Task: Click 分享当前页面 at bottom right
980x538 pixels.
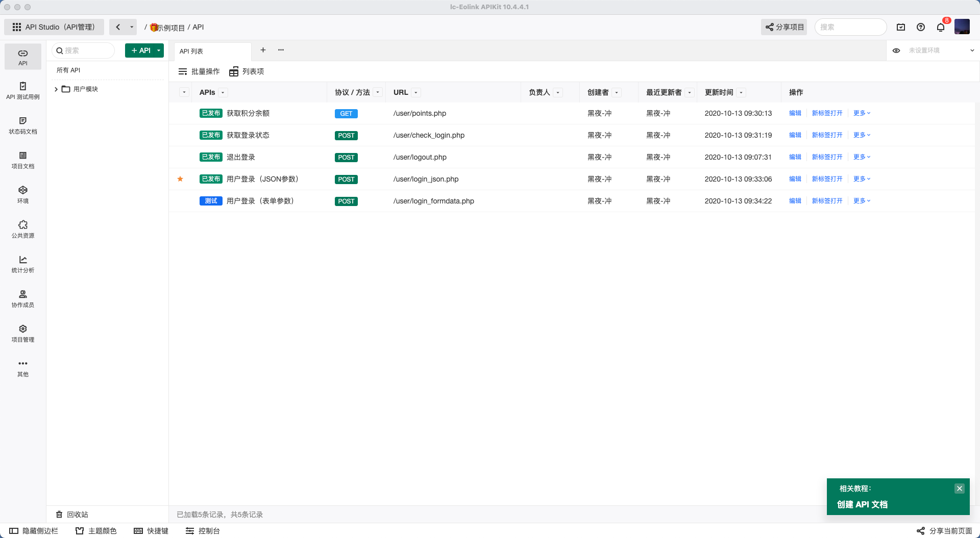Action: [x=944, y=531]
